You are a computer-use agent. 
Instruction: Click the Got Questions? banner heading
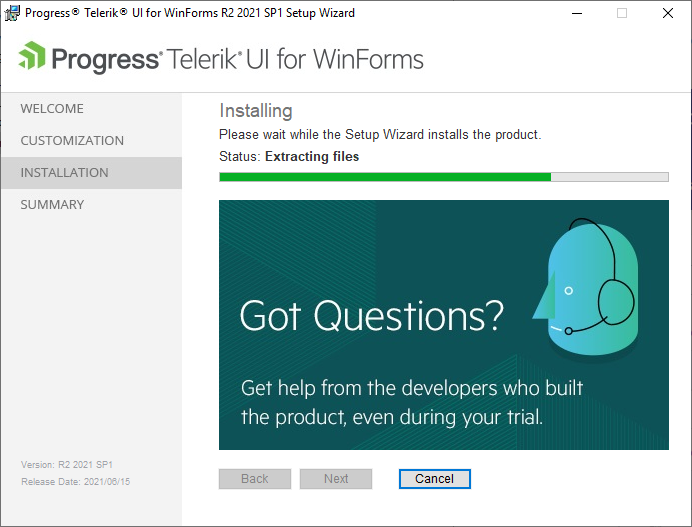371,316
